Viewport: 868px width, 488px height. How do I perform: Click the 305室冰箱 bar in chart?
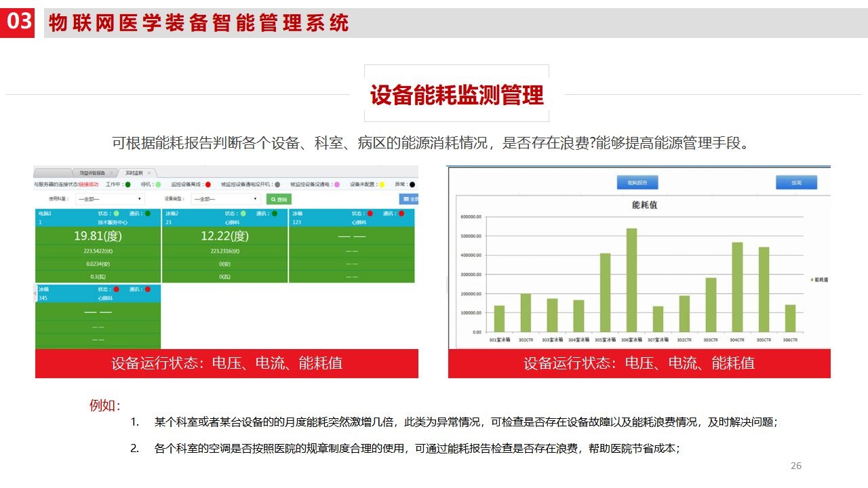tap(605, 293)
